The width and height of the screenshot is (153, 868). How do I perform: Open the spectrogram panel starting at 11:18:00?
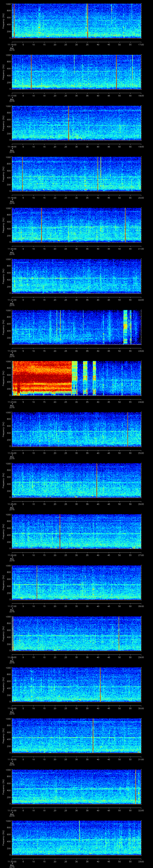click(77, 123)
